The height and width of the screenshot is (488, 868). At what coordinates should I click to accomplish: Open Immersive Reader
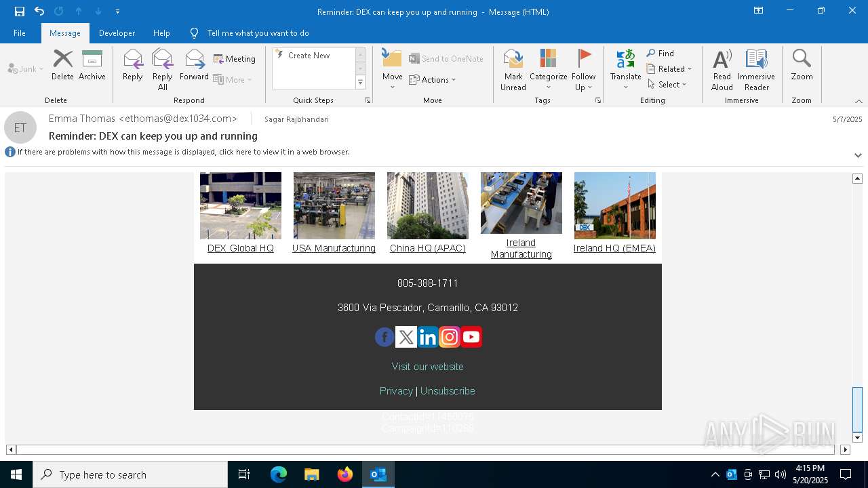[757, 70]
